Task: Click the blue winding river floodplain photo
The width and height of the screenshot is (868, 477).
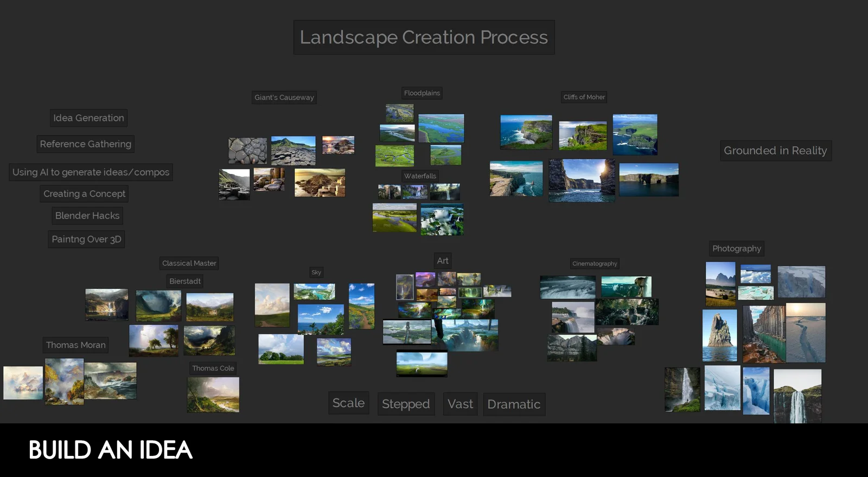Action: 441,128
